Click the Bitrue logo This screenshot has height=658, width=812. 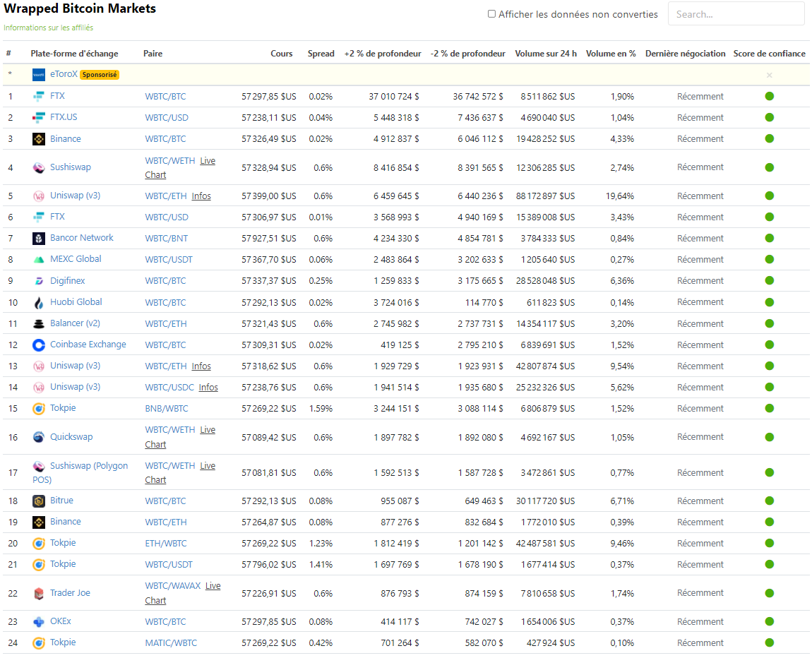(38, 501)
